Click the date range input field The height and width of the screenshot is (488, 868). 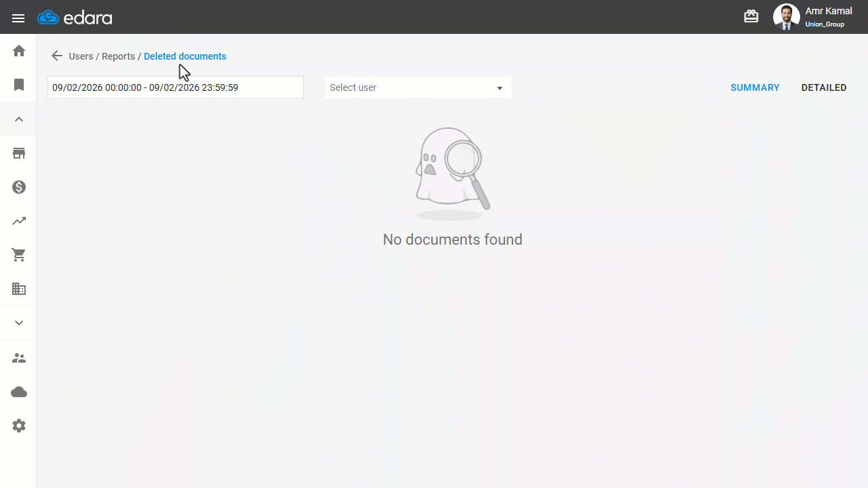[x=176, y=87]
